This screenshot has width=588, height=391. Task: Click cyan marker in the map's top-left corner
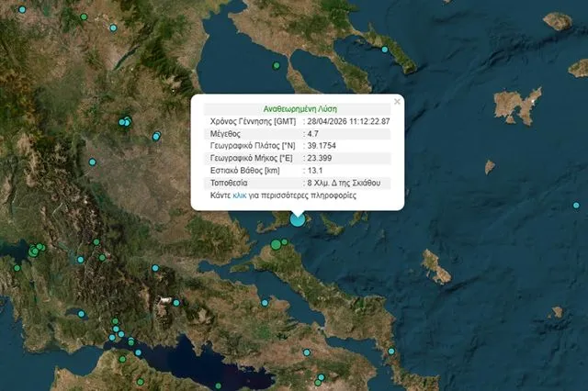click(x=22, y=10)
